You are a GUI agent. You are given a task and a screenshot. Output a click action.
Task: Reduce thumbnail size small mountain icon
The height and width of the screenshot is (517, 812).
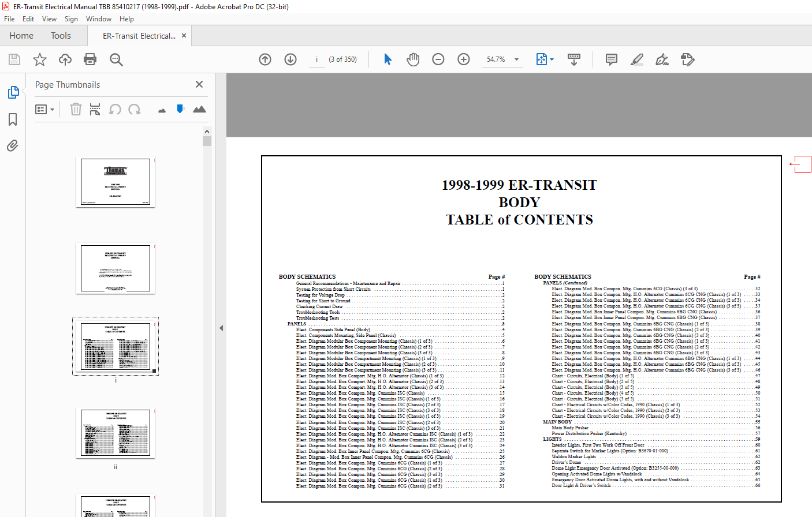(x=162, y=110)
